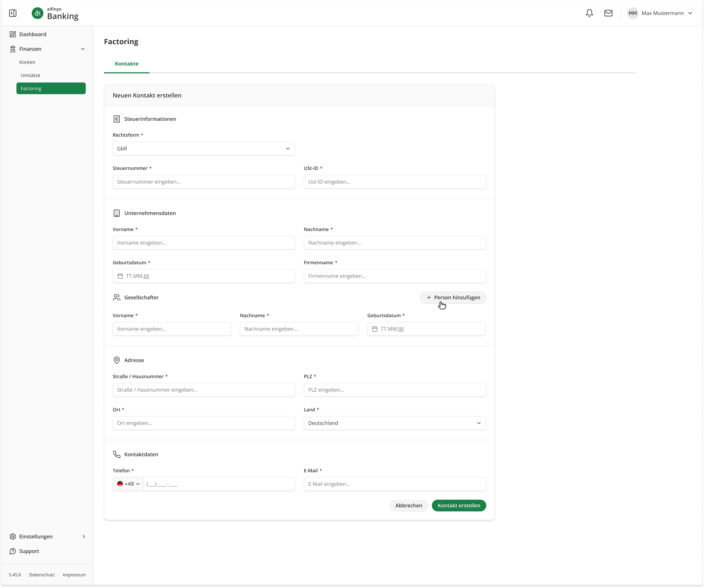The width and height of the screenshot is (704, 588).
Task: Open the mail inbox icon
Action: coord(608,13)
